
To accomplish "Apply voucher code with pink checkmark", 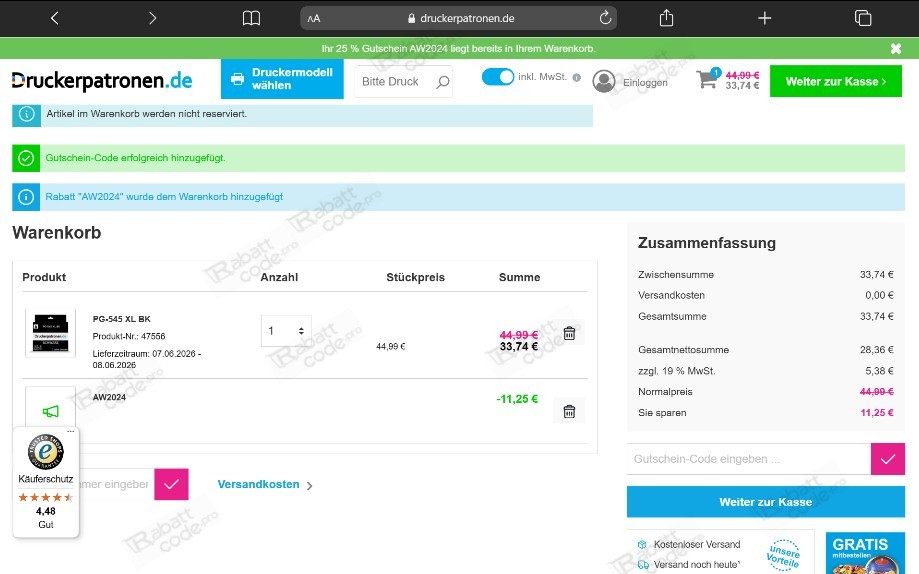I will click(888, 459).
